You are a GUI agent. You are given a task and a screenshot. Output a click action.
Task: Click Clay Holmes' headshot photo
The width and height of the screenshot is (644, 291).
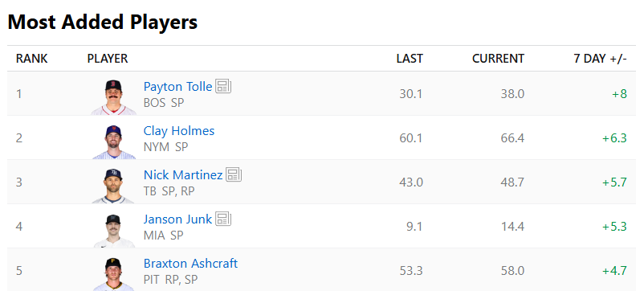113,141
